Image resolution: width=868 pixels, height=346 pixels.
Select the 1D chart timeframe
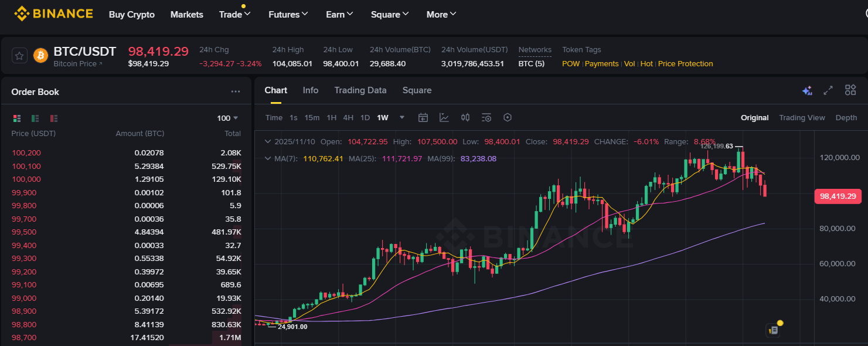[365, 117]
